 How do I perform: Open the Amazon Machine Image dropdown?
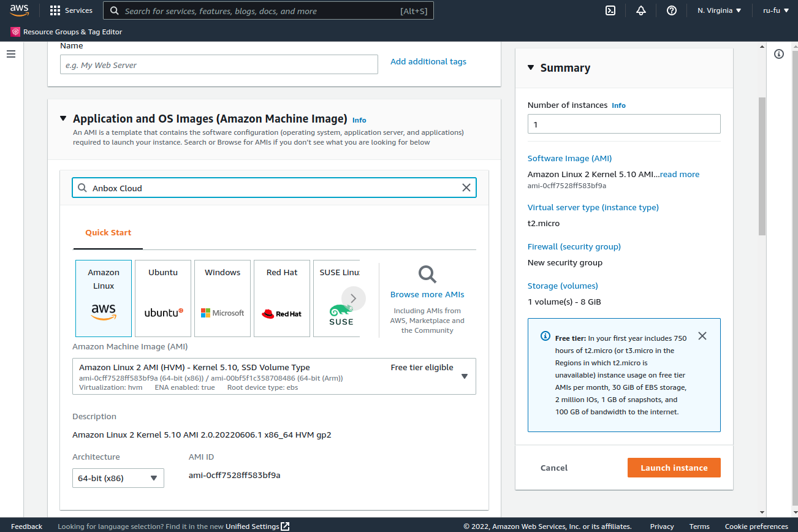pyautogui.click(x=274, y=376)
